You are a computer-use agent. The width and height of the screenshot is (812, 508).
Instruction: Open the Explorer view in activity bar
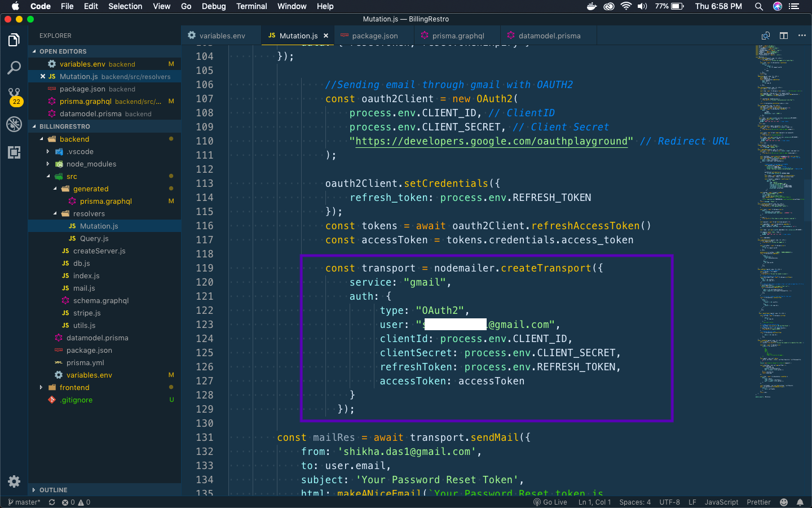click(x=14, y=40)
